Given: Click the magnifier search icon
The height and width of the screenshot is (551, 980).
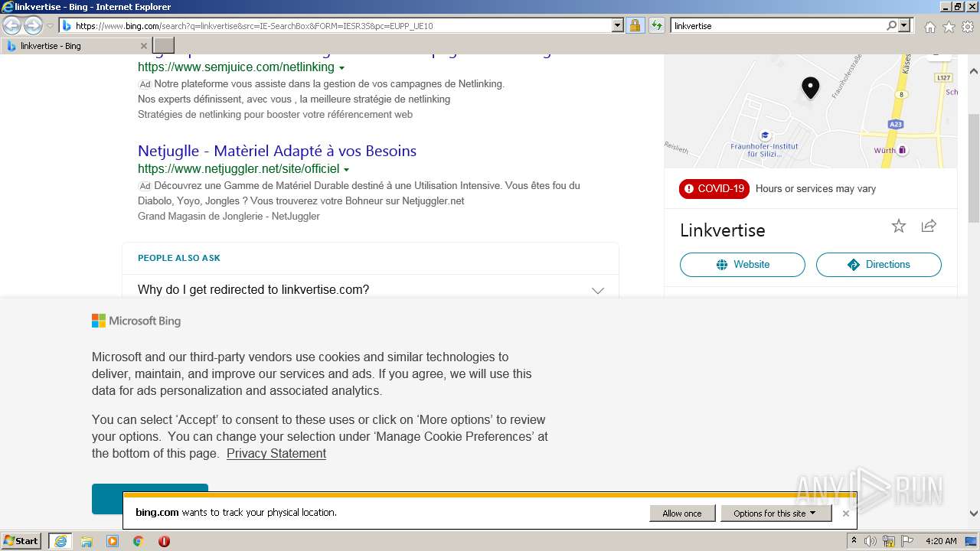Looking at the screenshot, I should (891, 25).
